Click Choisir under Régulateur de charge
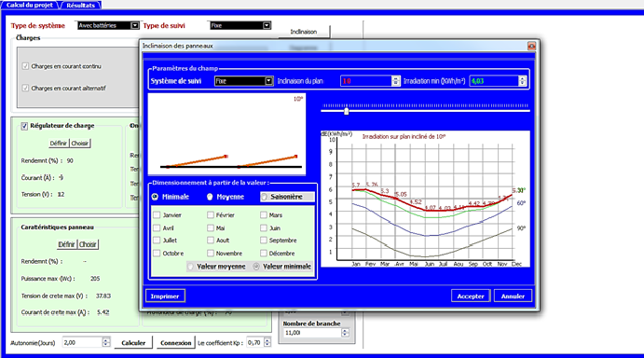Image resolution: width=644 pixels, height=358 pixels. click(79, 143)
